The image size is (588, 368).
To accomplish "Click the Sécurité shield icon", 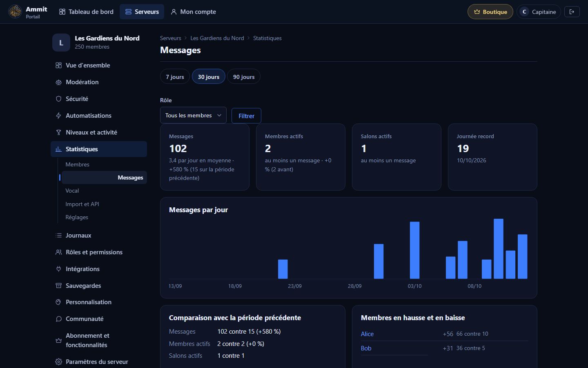I will point(58,99).
